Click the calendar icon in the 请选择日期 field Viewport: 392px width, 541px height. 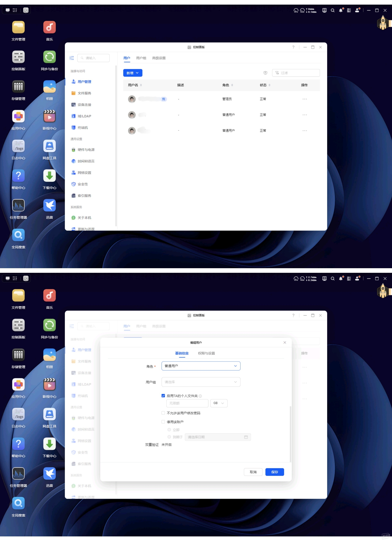click(x=246, y=437)
